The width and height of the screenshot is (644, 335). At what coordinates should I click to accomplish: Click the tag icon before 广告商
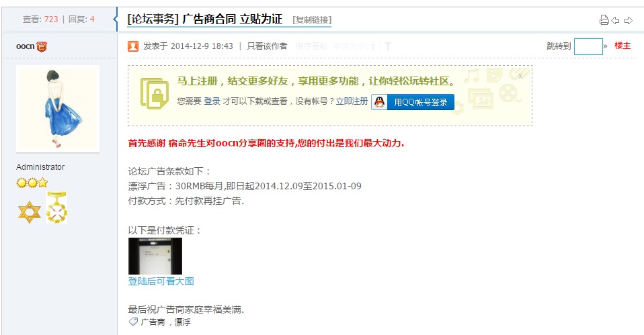(133, 322)
